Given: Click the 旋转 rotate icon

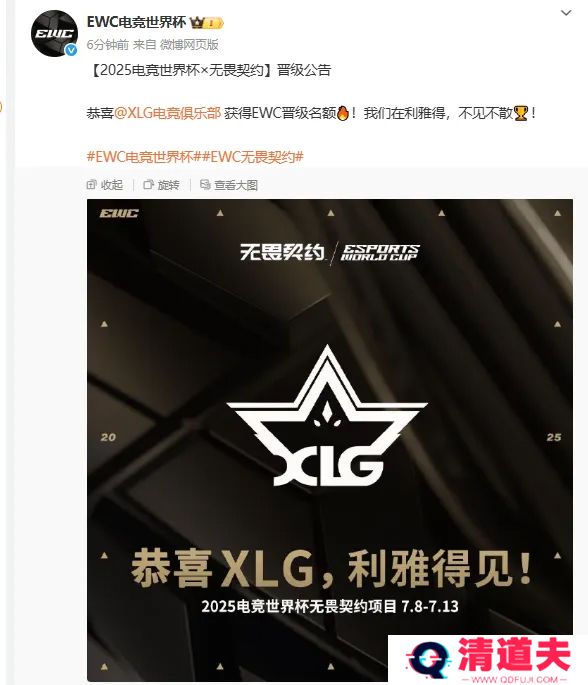Looking at the screenshot, I should click(149, 185).
